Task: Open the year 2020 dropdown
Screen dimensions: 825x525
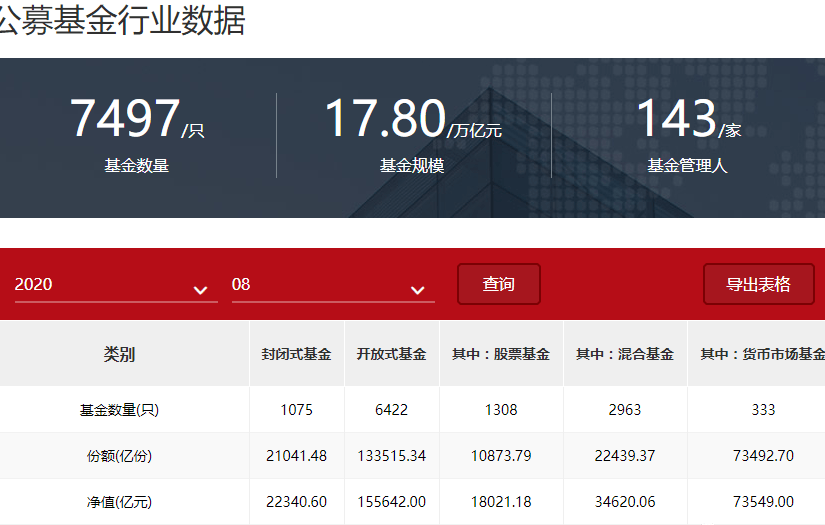Action: click(116, 285)
